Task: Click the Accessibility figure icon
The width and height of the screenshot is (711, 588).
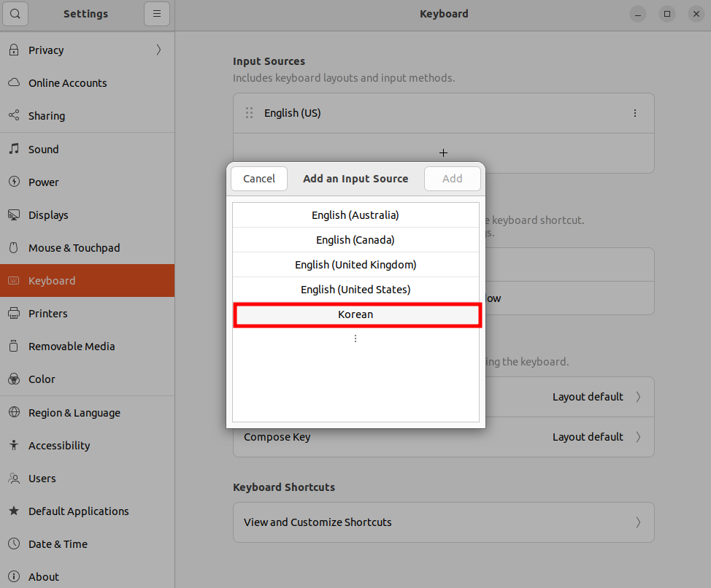Action: coord(14,445)
